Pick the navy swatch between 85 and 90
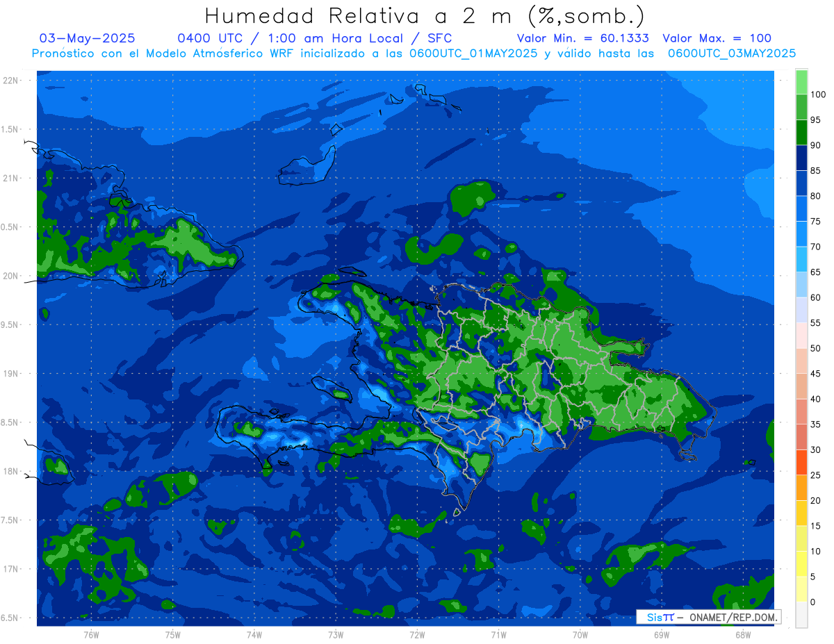 pyautogui.click(x=801, y=158)
